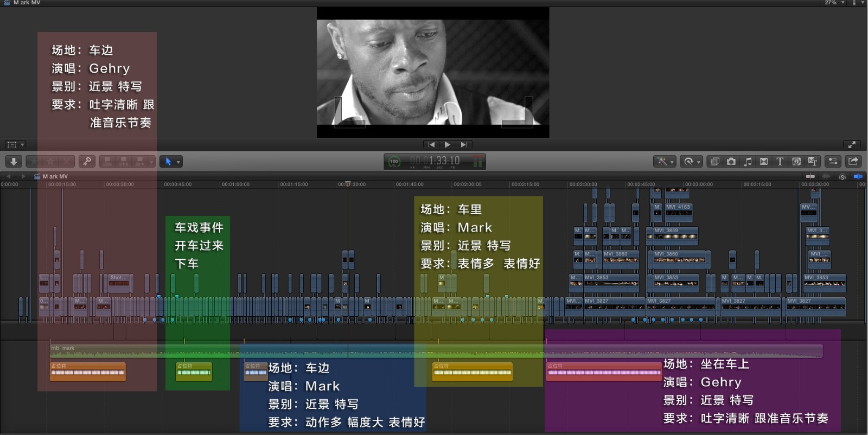Open the retime speed dropdown menu
Viewport: 868px width, 435px height.
click(x=692, y=162)
